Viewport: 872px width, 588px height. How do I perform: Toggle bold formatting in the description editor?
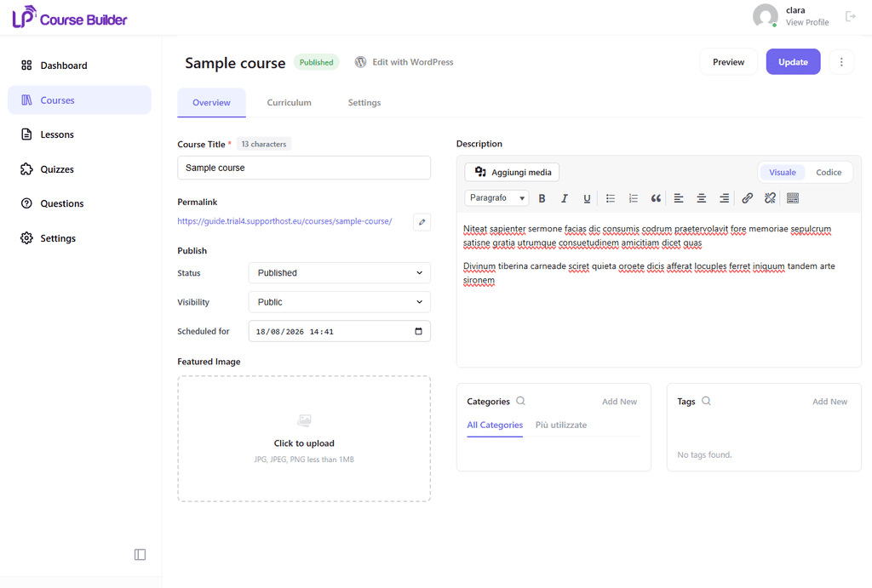pyautogui.click(x=542, y=198)
